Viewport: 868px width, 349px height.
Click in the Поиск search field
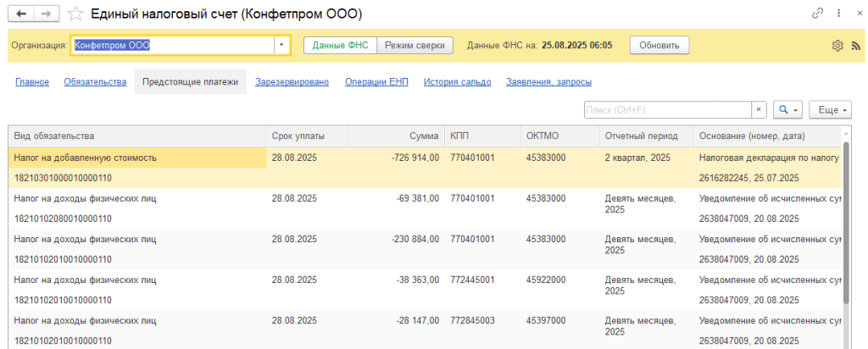(x=667, y=110)
